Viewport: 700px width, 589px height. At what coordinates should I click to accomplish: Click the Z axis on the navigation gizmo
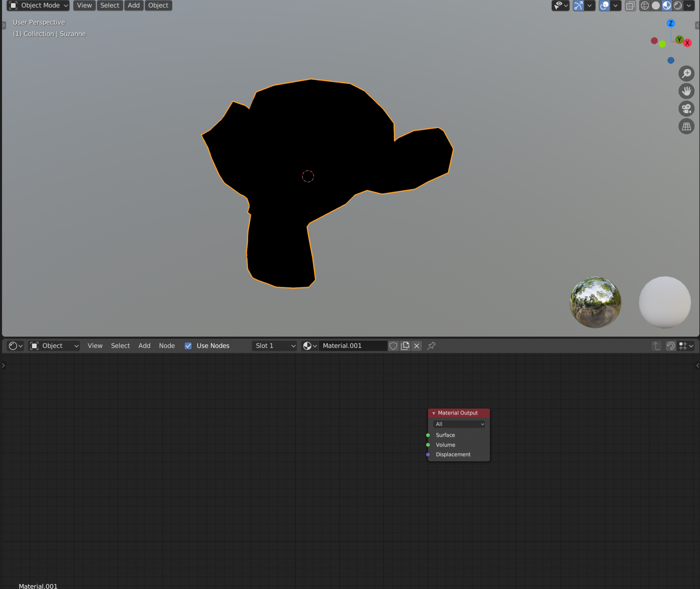pyautogui.click(x=671, y=24)
